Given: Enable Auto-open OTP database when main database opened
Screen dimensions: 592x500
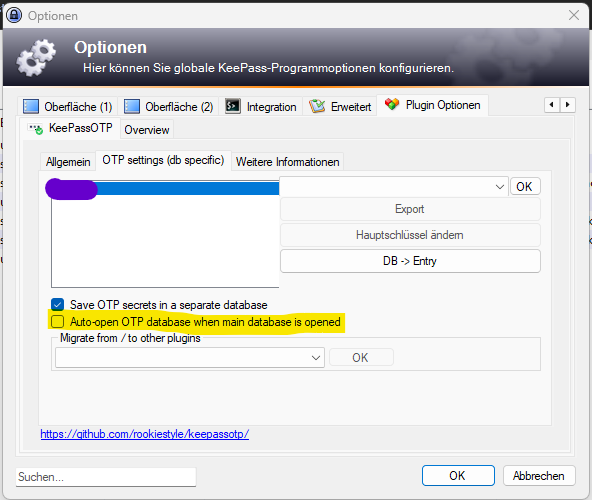Looking at the screenshot, I should pyautogui.click(x=58, y=321).
